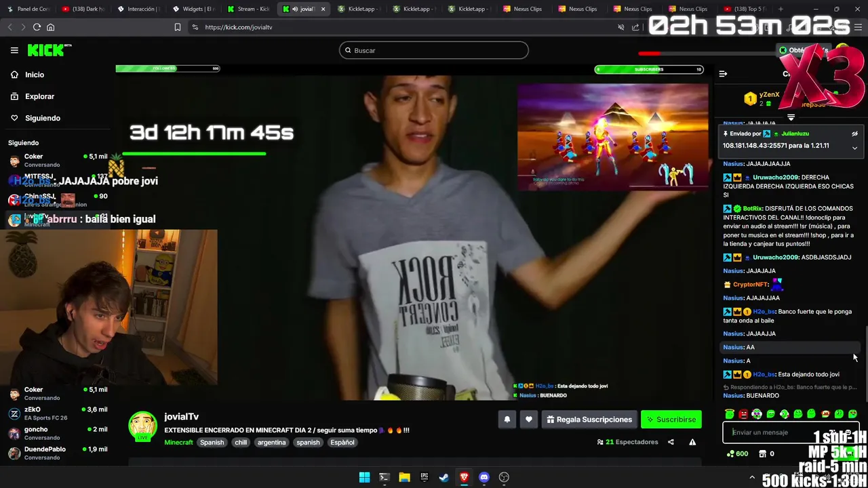
Task: Click the Buscar search field
Action: [434, 50]
